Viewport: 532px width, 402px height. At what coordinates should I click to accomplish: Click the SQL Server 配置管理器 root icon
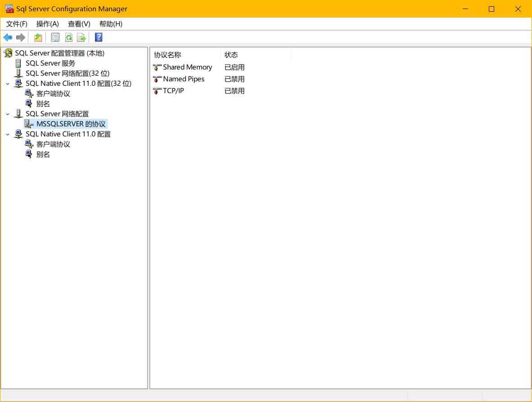[x=8, y=53]
